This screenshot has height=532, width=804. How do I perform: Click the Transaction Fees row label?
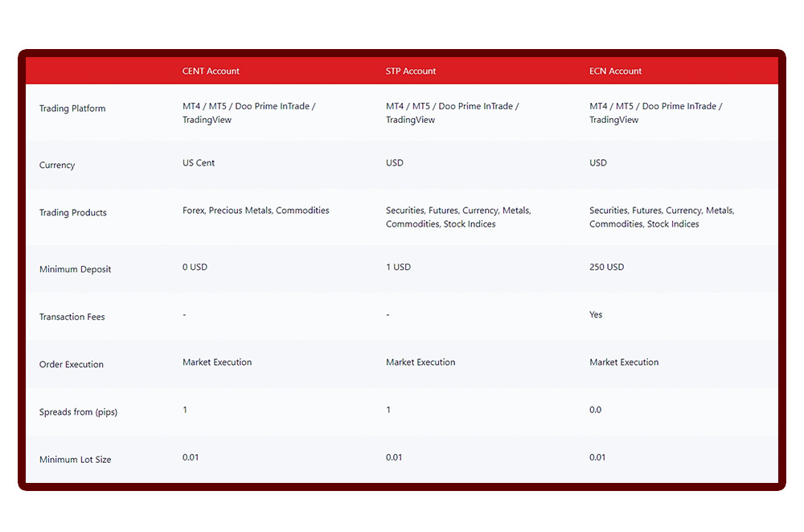pos(72,317)
